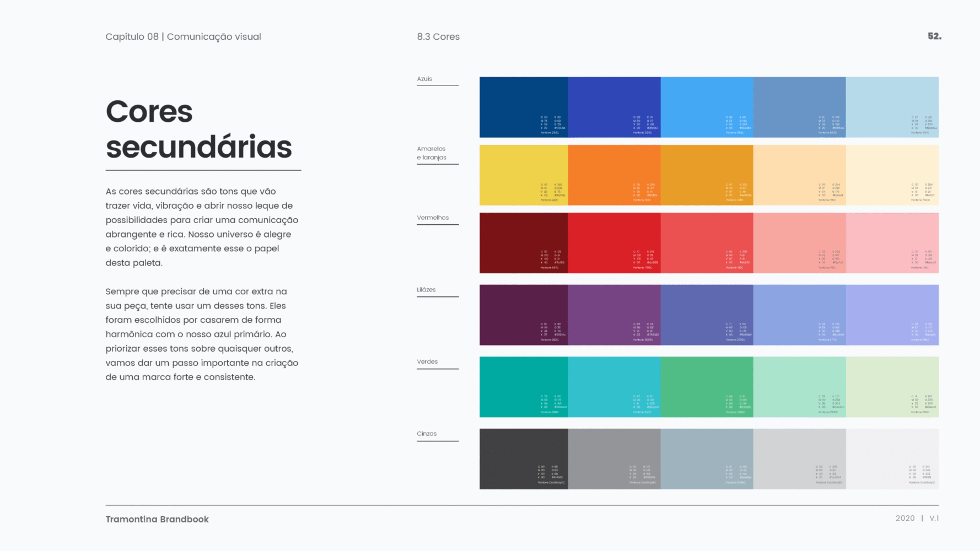Click the darkest navy blue swatch

[x=524, y=107]
